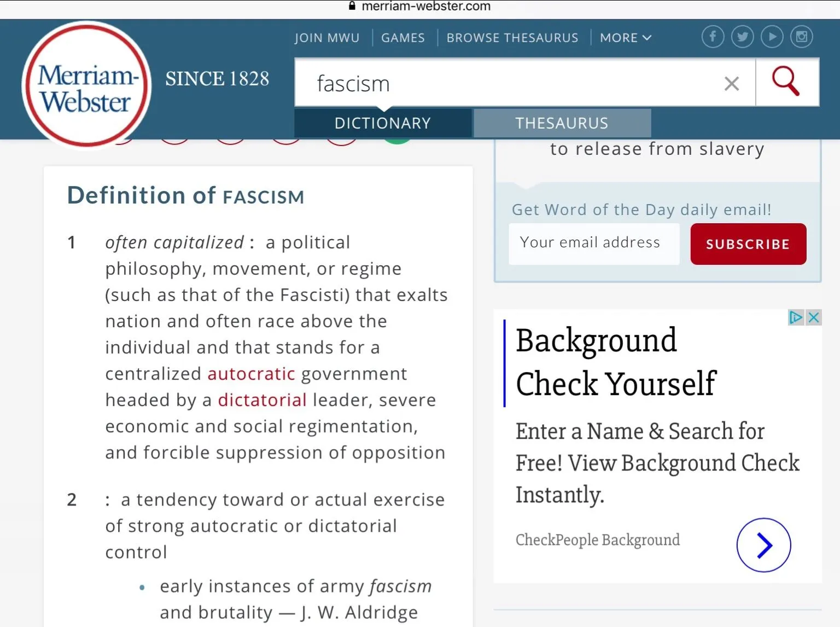Click the blue arrow button in ad
Viewport: 840px width, 627px height.
point(763,545)
